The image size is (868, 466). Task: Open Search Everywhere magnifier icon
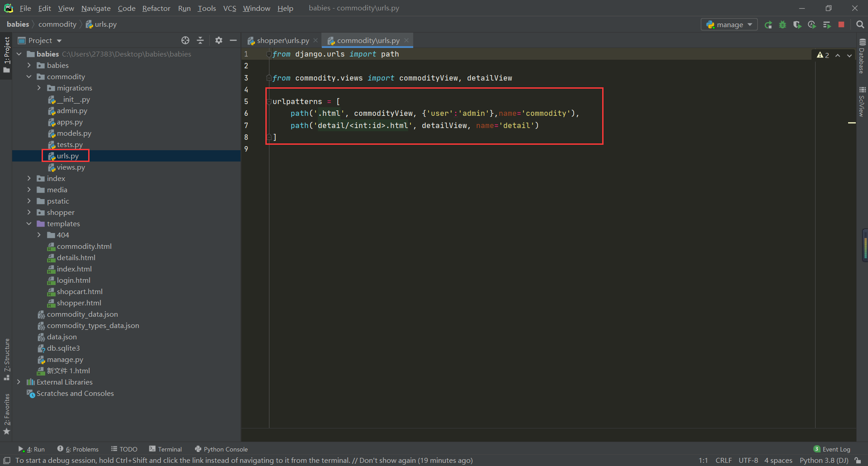(860, 24)
